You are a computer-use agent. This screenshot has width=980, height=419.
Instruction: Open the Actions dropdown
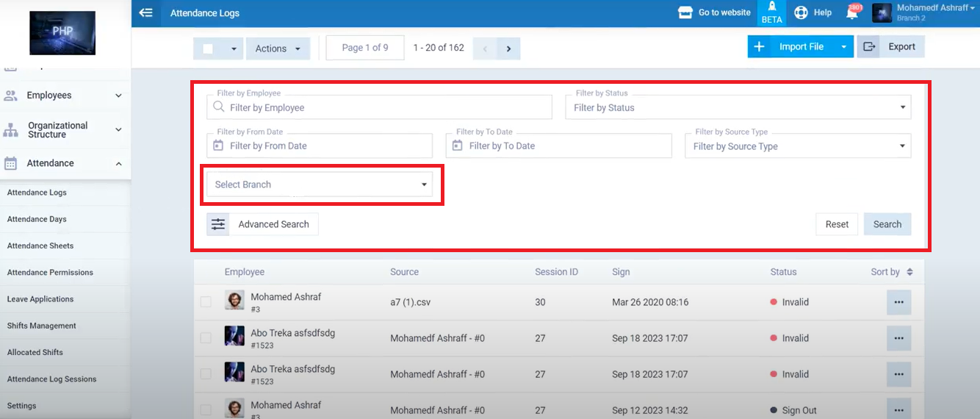[278, 49]
